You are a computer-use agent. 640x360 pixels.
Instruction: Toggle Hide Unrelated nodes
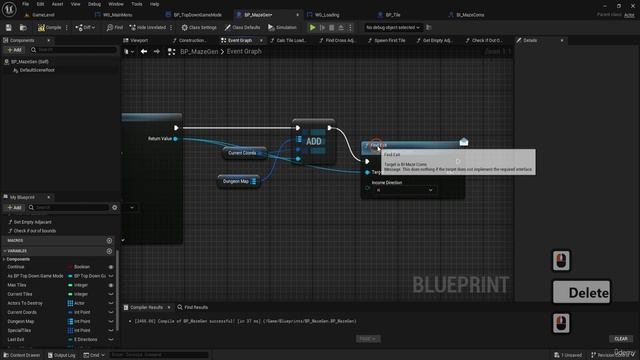point(148,27)
